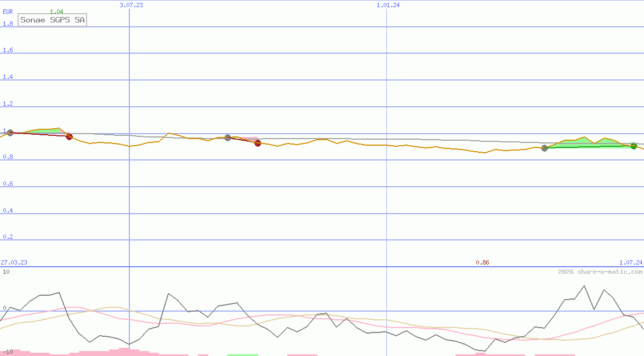Click the green histogram bar at the bottom
The height and width of the screenshot is (356, 644).
(x=242, y=354)
